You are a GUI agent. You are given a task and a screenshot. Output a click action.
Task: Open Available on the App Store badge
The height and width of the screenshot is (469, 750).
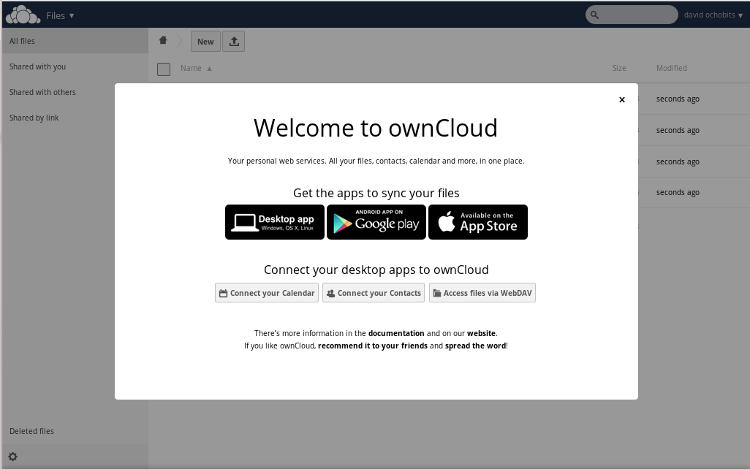[x=478, y=222]
